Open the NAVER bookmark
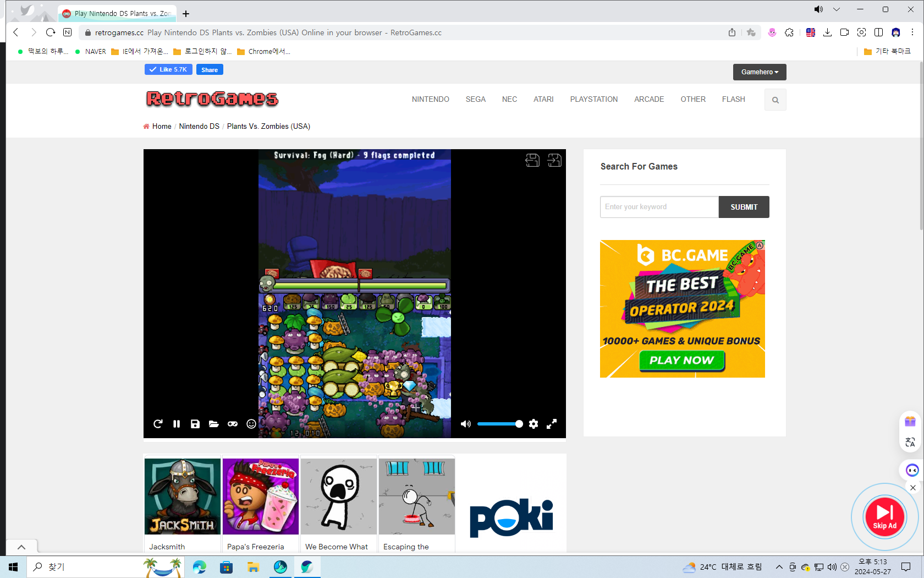This screenshot has width=924, height=578. [x=91, y=51]
